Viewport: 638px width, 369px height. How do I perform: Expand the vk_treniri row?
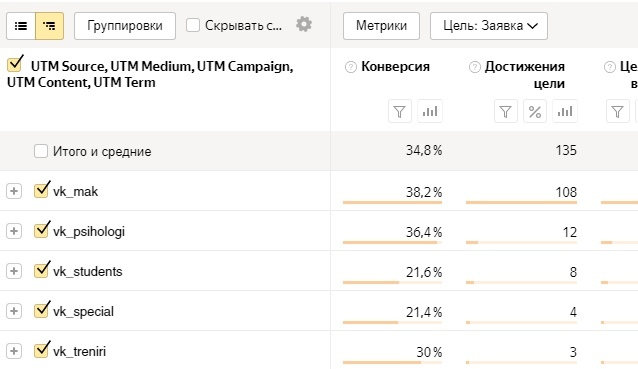click(14, 351)
